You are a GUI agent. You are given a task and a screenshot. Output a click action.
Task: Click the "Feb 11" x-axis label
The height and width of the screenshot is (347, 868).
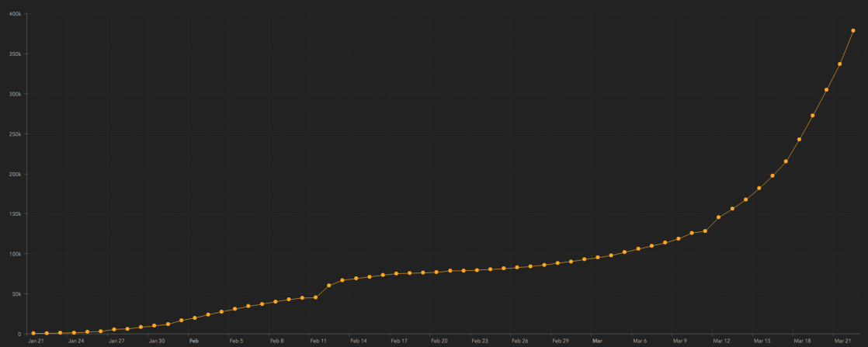(318, 341)
